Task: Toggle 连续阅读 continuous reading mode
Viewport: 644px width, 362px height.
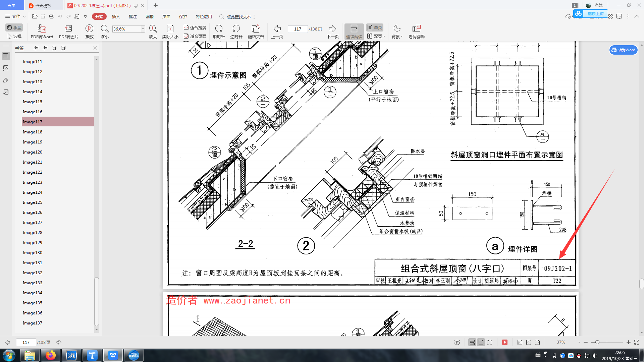Action: [354, 32]
